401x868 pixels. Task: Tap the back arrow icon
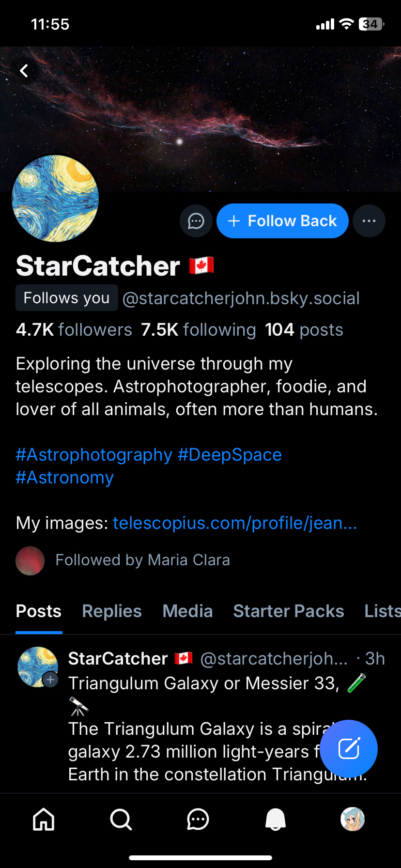point(24,71)
